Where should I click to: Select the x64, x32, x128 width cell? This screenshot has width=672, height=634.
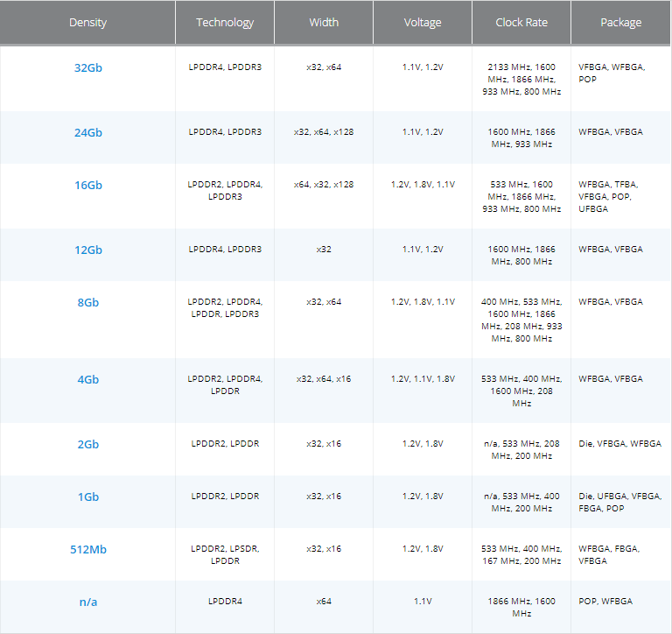324,185
